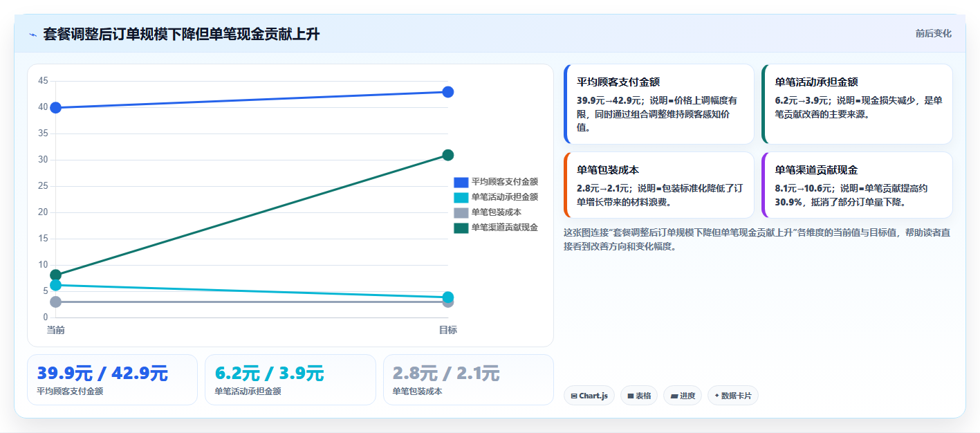
Task: Click legend label 单笔渠道贡献现金
Action: pyautogui.click(x=504, y=228)
